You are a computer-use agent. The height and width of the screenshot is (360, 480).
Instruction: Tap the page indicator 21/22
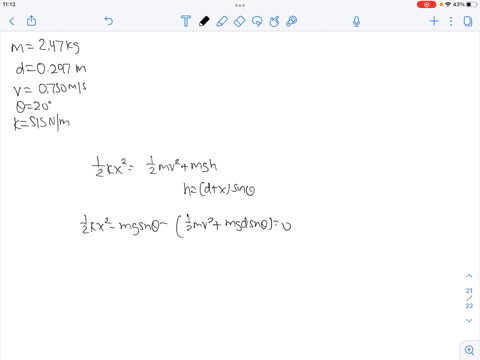(x=469, y=298)
